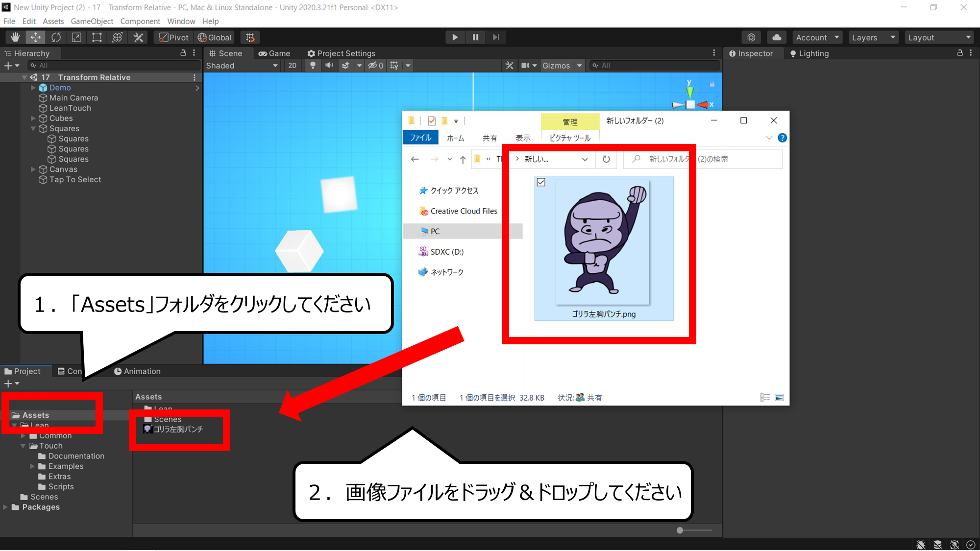This screenshot has height=551, width=980.
Task: Open Unity Collaborate icon
Action: [x=751, y=37]
